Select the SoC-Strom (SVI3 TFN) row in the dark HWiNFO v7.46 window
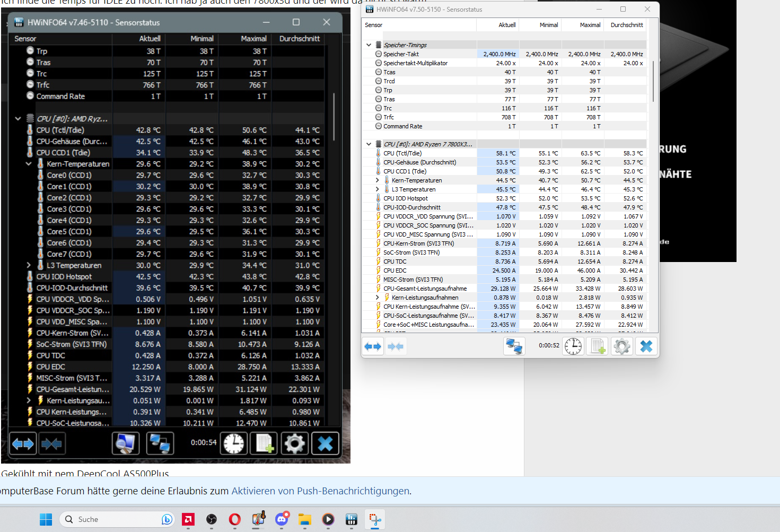The width and height of the screenshot is (780, 532). click(x=167, y=344)
